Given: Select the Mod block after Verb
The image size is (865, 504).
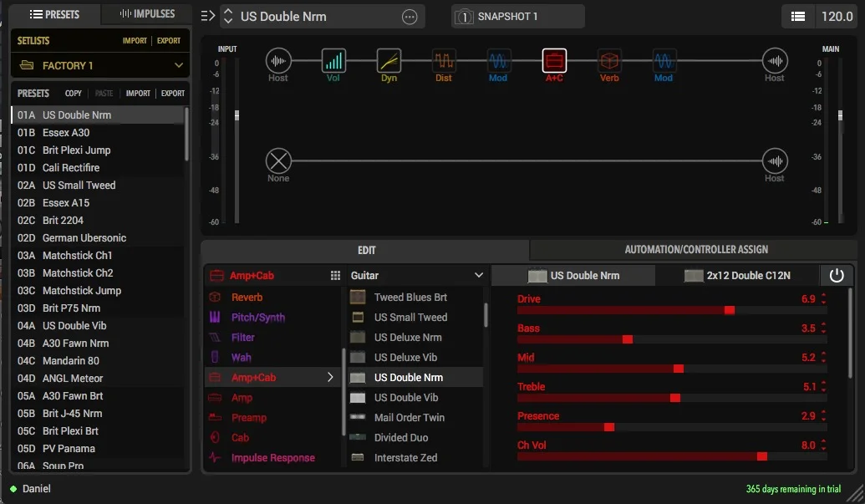Looking at the screenshot, I should (664, 61).
